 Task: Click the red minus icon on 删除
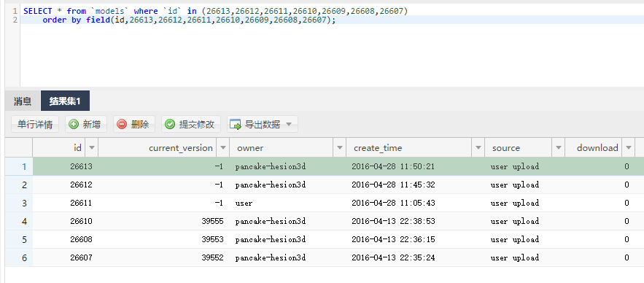(x=122, y=125)
